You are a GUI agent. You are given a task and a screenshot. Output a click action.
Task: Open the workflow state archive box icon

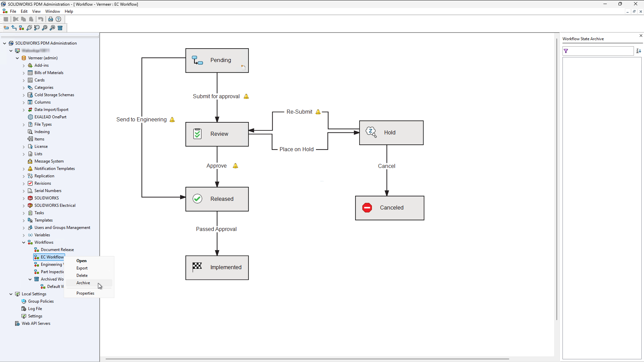60,28
